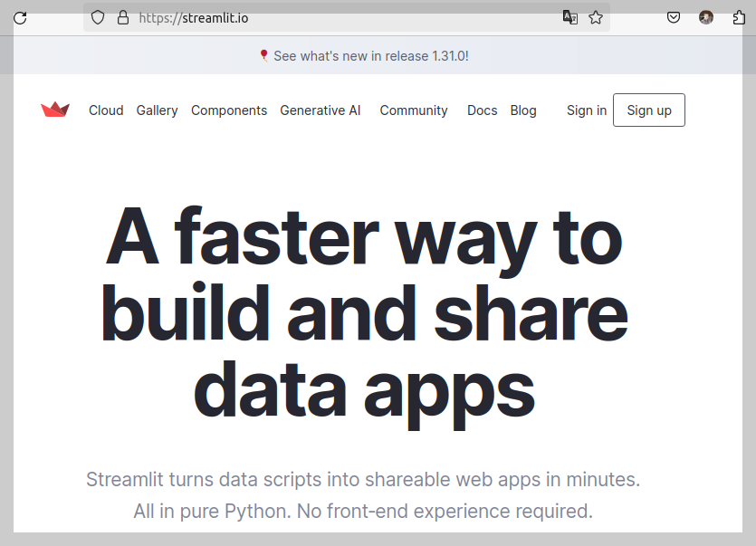
Task: Open the 'See what's new in release 1.31.0!' link
Action: (371, 56)
